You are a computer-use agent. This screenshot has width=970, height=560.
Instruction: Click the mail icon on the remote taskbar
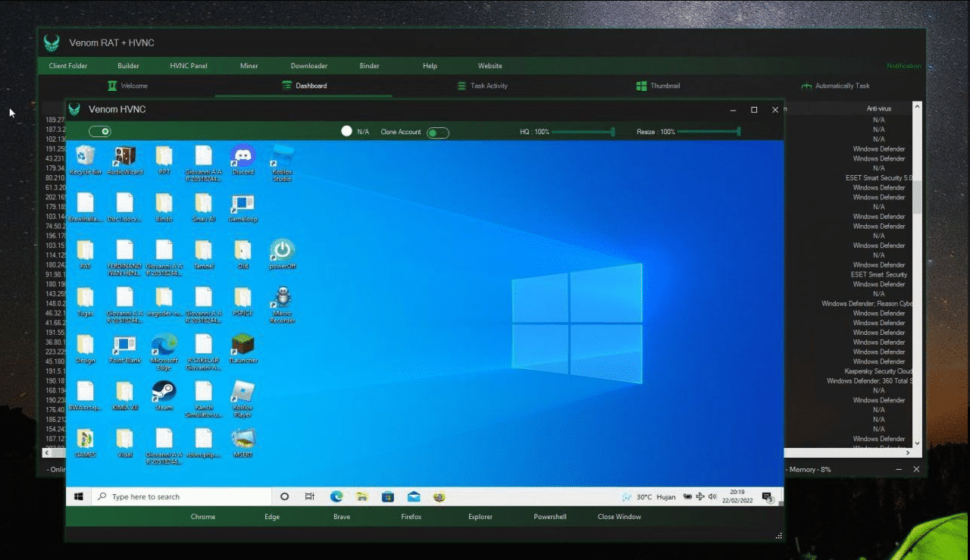click(413, 496)
